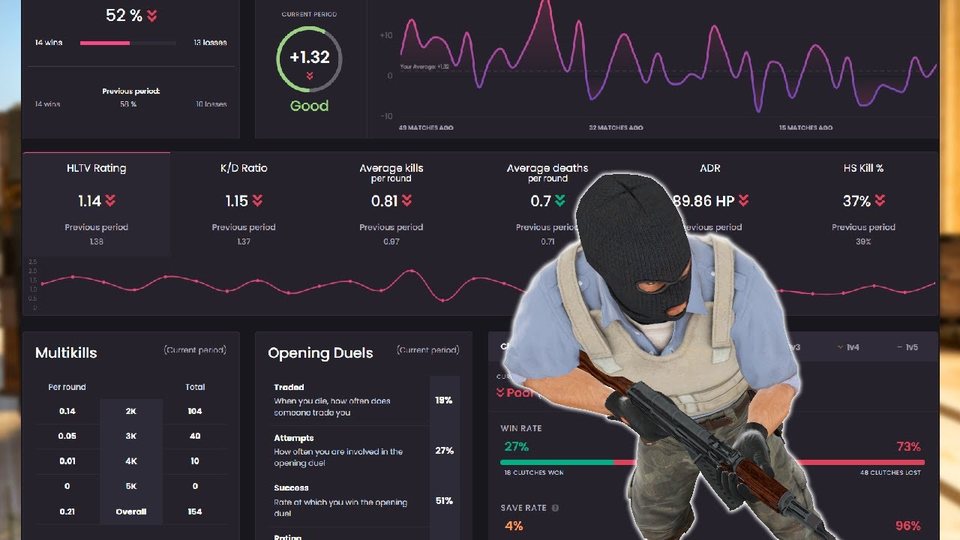Click the 3K multikill row label
960x540 pixels.
coord(131,437)
